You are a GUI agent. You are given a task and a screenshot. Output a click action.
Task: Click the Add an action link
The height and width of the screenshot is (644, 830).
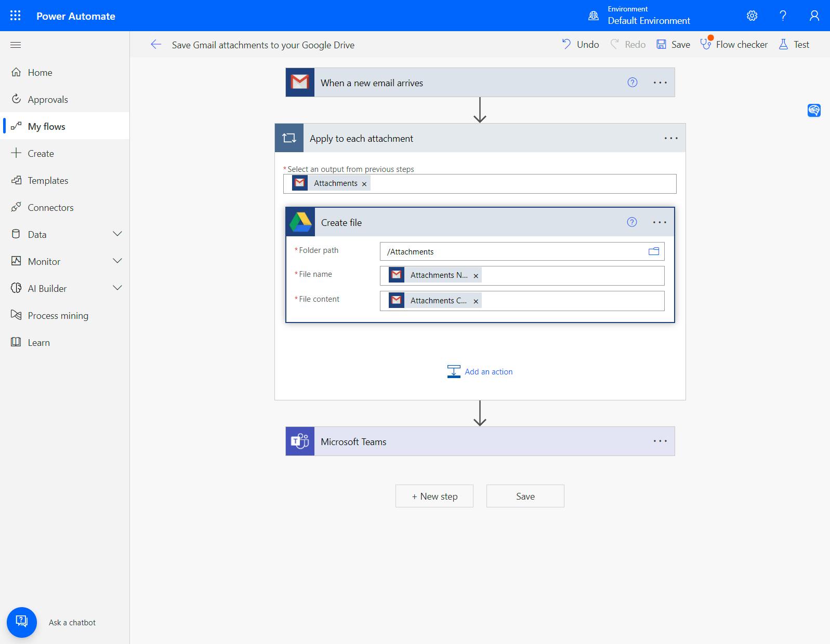pos(489,371)
